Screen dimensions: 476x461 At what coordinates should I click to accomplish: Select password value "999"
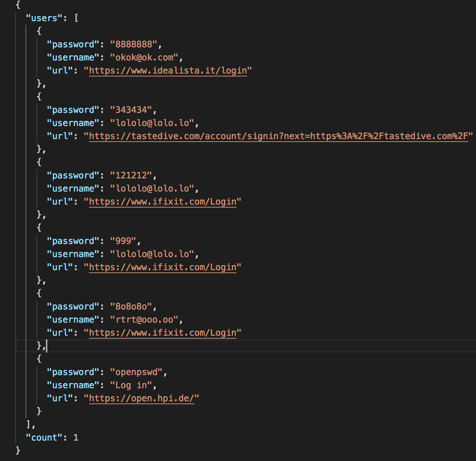(x=123, y=241)
